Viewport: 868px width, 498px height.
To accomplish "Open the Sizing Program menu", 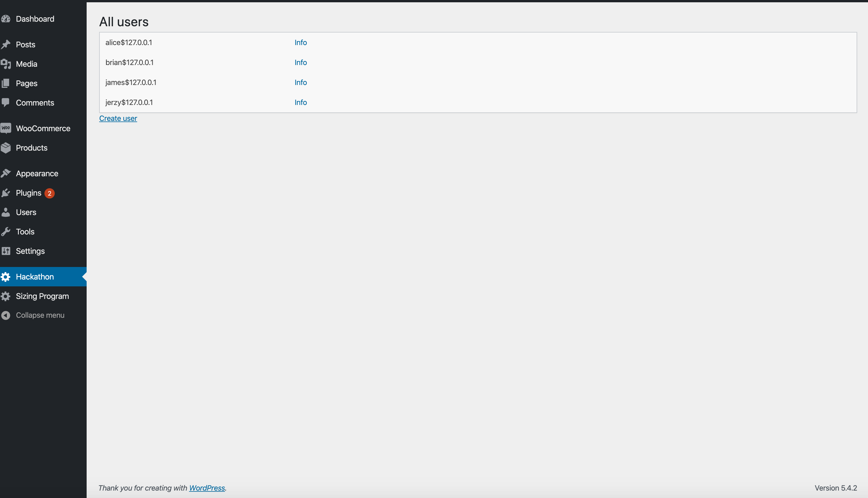I will pyautogui.click(x=42, y=296).
